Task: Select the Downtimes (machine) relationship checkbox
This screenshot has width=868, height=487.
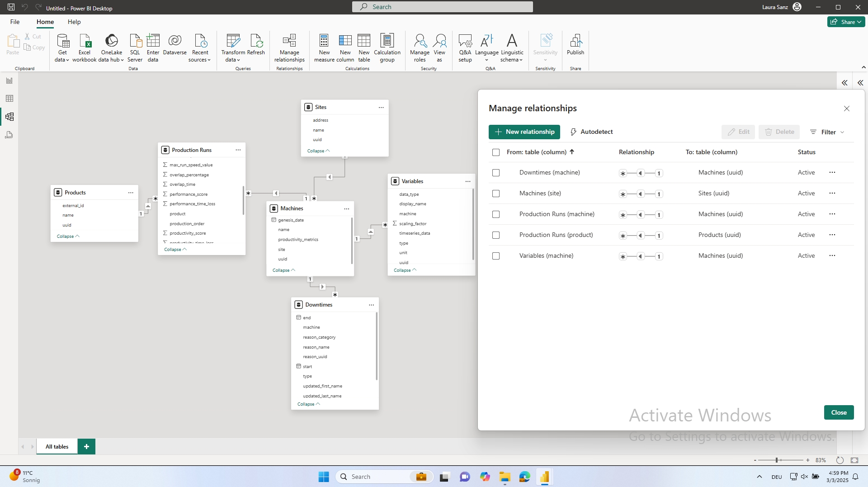Action: (x=496, y=173)
